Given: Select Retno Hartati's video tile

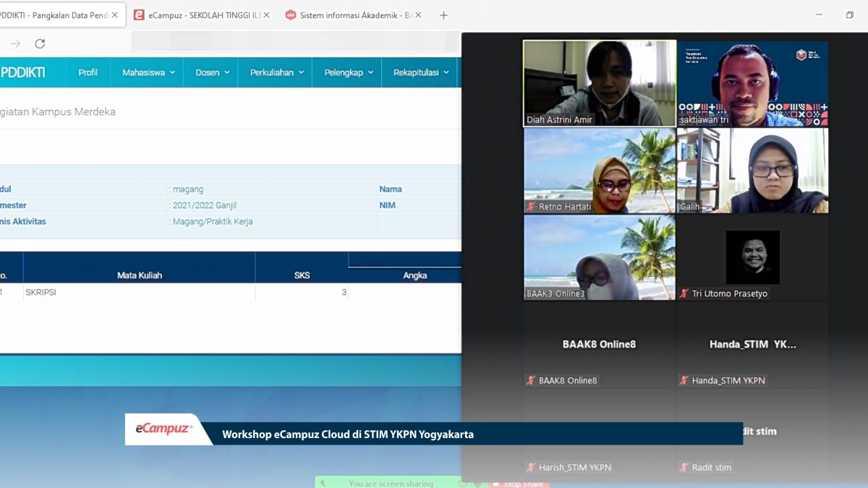Looking at the screenshot, I should point(600,171).
